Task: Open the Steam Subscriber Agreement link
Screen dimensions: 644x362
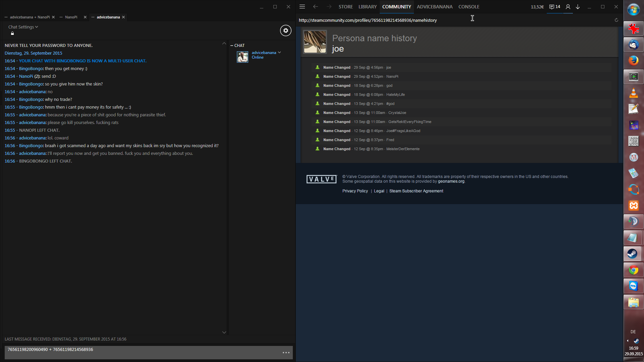Action: point(416,191)
